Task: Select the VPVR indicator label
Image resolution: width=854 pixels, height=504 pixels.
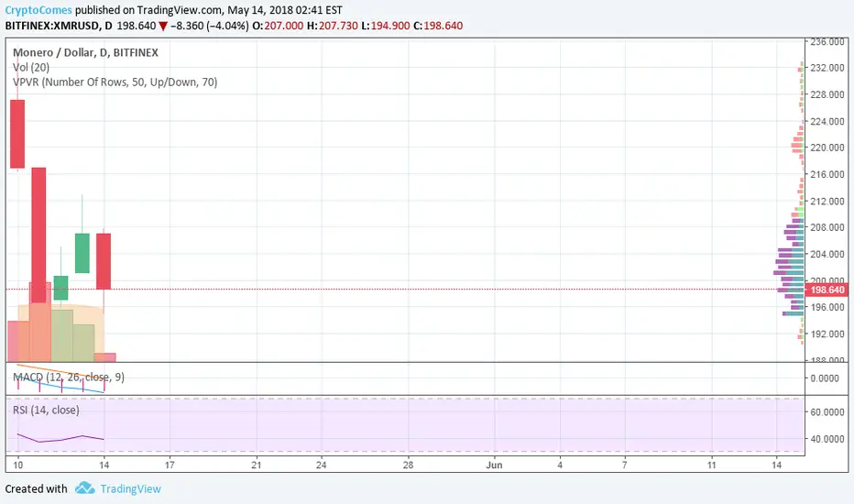Action: pos(115,82)
